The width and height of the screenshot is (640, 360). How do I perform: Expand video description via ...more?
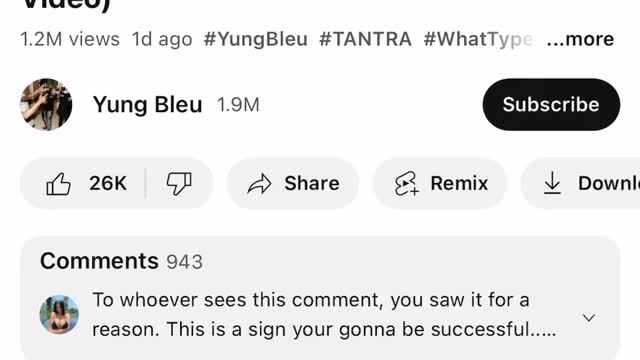580,39
